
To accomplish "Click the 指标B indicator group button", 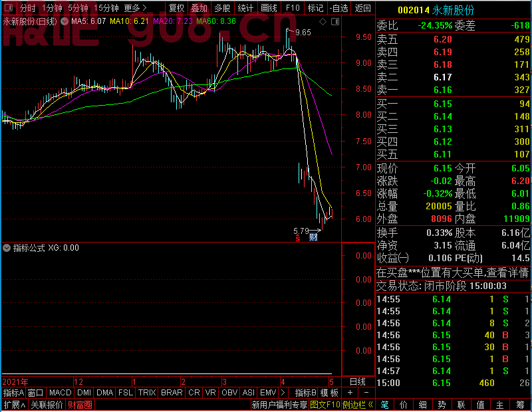I will click(x=306, y=393).
